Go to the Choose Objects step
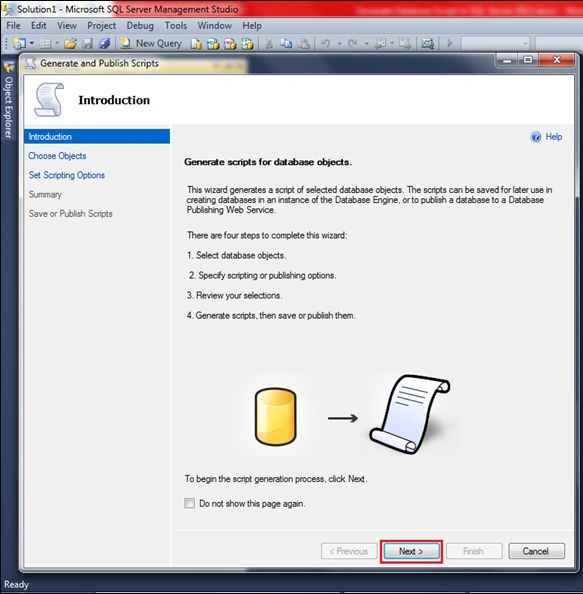Image resolution: width=583 pixels, height=594 pixels. pos(57,156)
